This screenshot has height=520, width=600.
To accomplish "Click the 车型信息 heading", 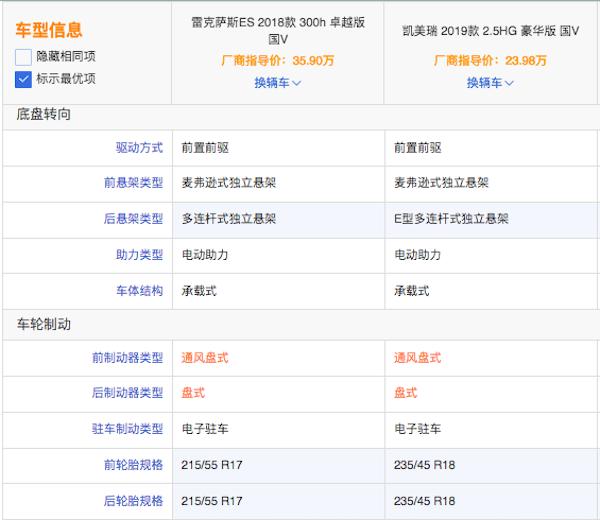I will [x=49, y=30].
